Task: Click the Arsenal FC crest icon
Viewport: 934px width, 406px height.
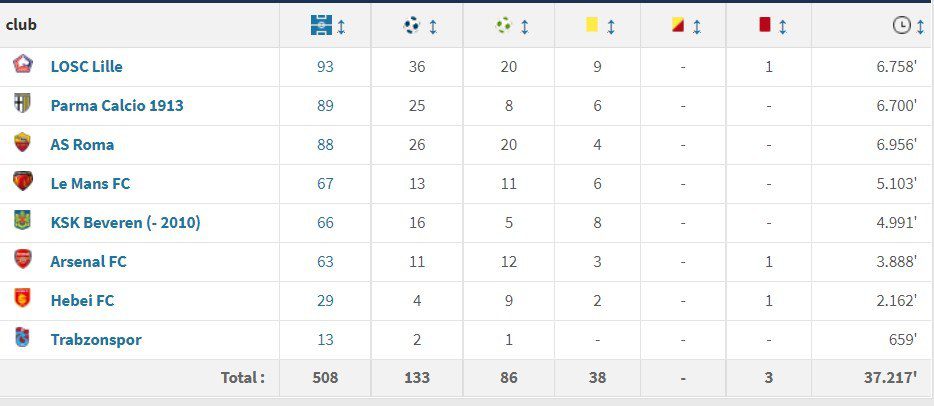Action: pyautogui.click(x=23, y=259)
